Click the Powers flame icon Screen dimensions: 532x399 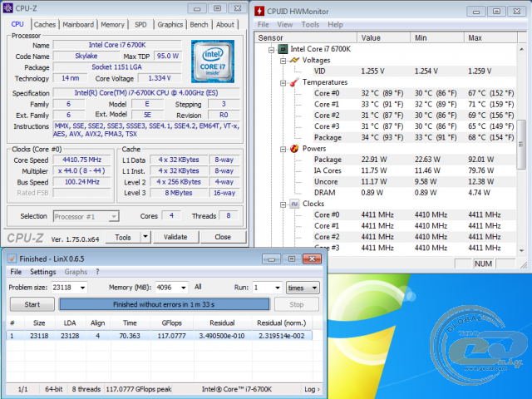click(x=294, y=148)
